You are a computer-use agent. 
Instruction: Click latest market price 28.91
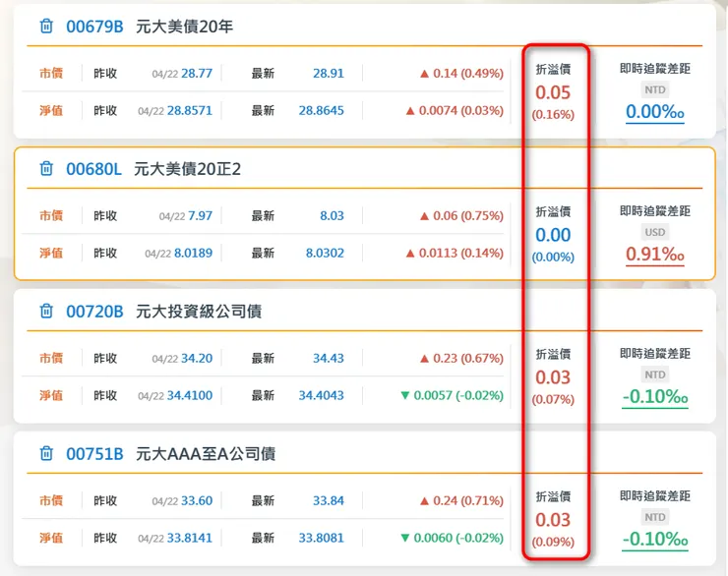coord(329,74)
